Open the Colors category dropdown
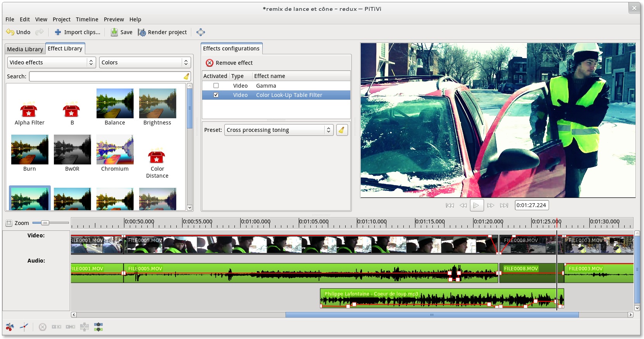Viewport: 644px width, 339px height. click(x=145, y=62)
